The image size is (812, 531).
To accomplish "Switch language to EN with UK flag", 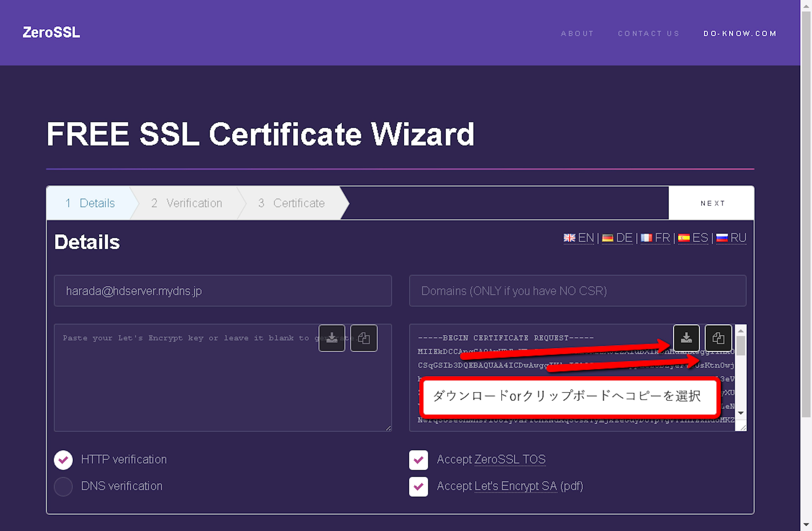I will pos(579,238).
